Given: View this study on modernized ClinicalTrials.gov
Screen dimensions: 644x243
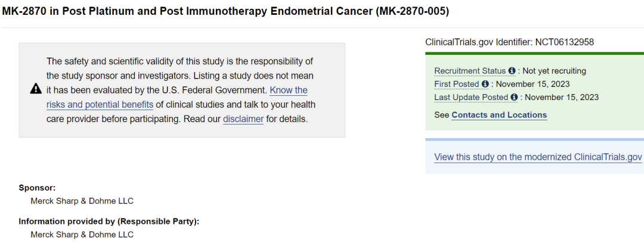Looking at the screenshot, I should point(538,157).
